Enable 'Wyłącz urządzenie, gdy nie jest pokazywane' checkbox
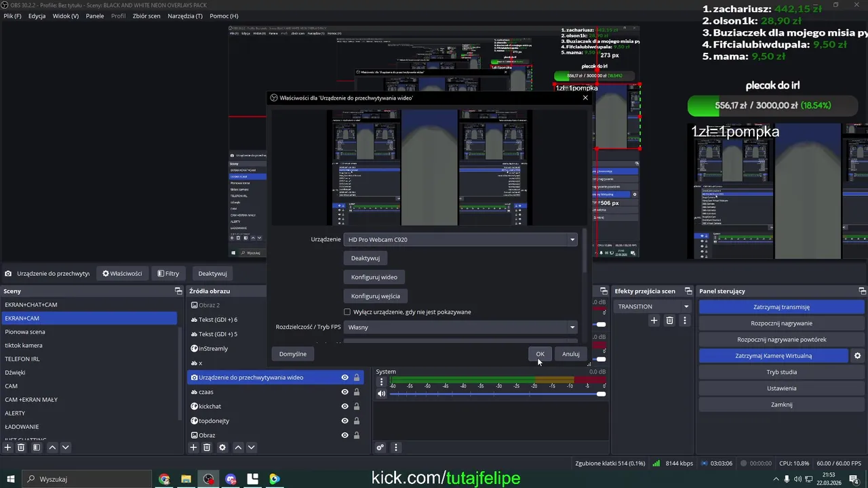 [347, 312]
